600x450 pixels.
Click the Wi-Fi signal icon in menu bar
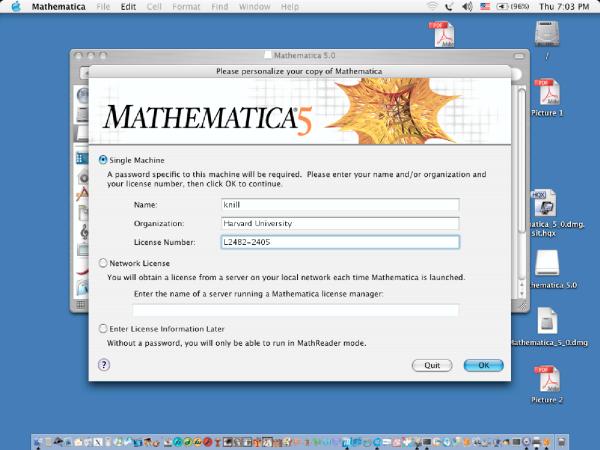tap(432, 7)
